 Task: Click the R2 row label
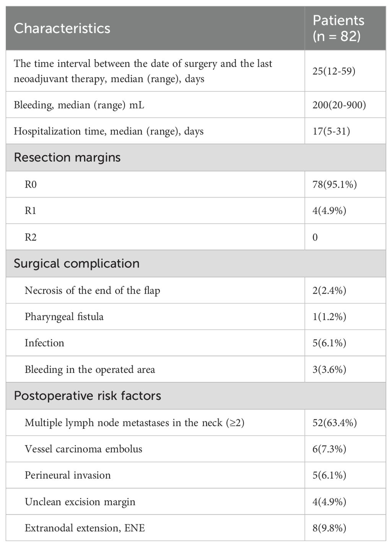tap(31, 237)
